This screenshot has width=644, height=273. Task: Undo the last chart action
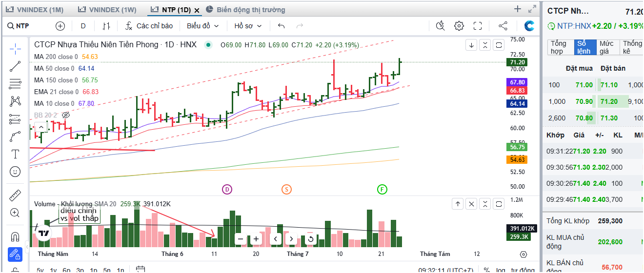pos(281,26)
